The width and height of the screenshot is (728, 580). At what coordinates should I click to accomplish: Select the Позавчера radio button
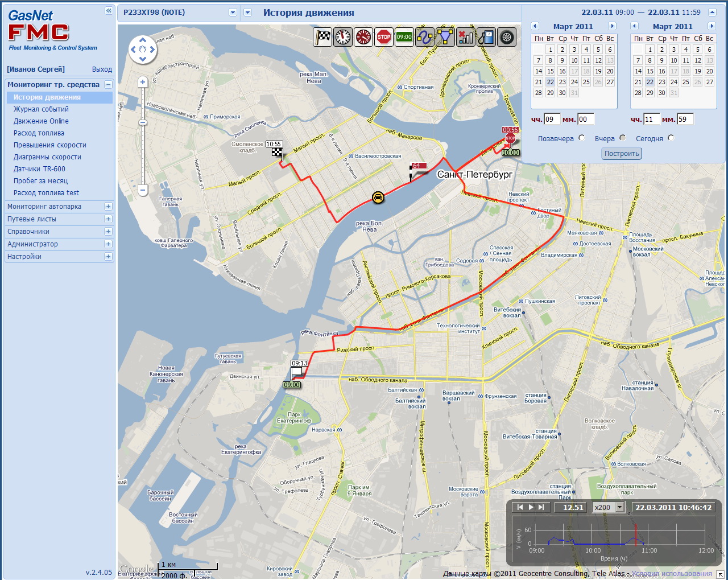[x=581, y=138]
